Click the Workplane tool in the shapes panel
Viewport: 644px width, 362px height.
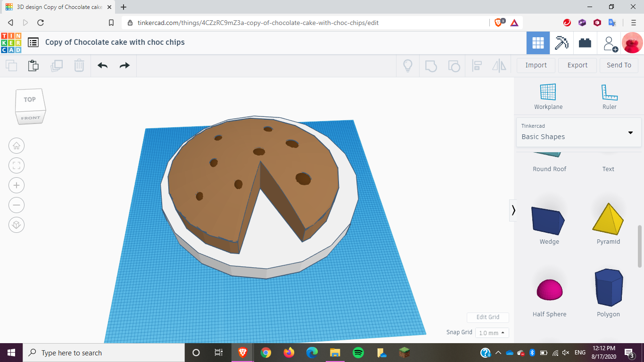pyautogui.click(x=548, y=94)
